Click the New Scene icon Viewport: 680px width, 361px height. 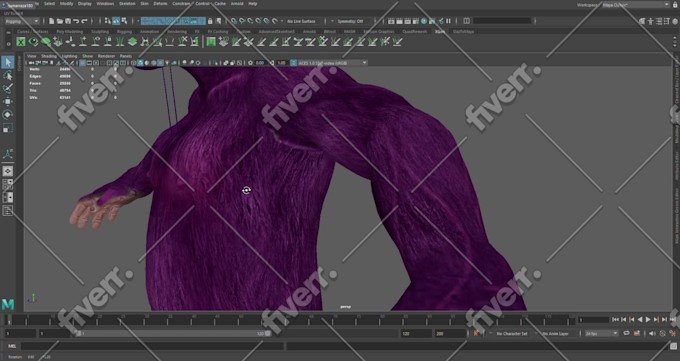pyautogui.click(x=52, y=21)
